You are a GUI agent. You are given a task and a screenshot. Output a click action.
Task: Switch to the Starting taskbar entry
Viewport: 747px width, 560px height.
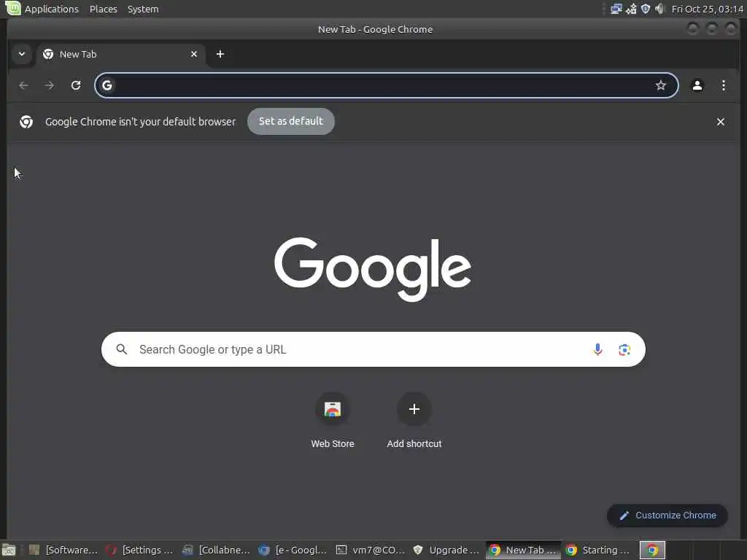click(x=600, y=551)
